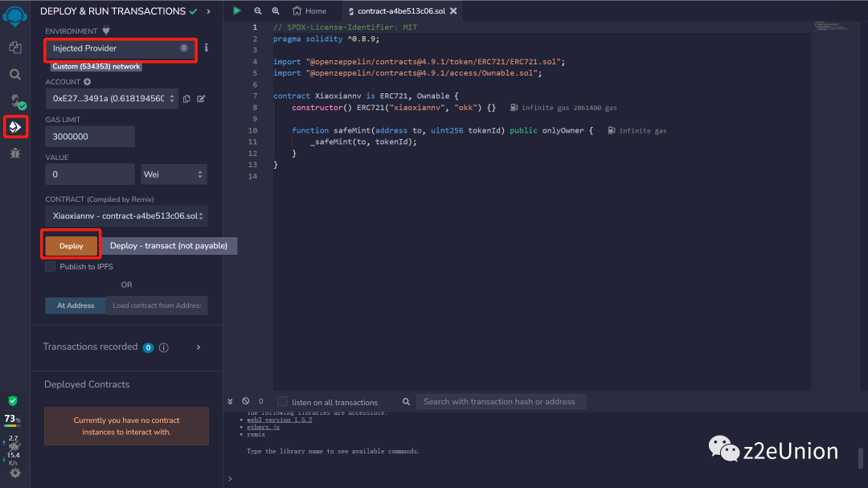This screenshot has height=488, width=868.
Task: Open the File Explorer sidebar icon
Action: coord(14,48)
